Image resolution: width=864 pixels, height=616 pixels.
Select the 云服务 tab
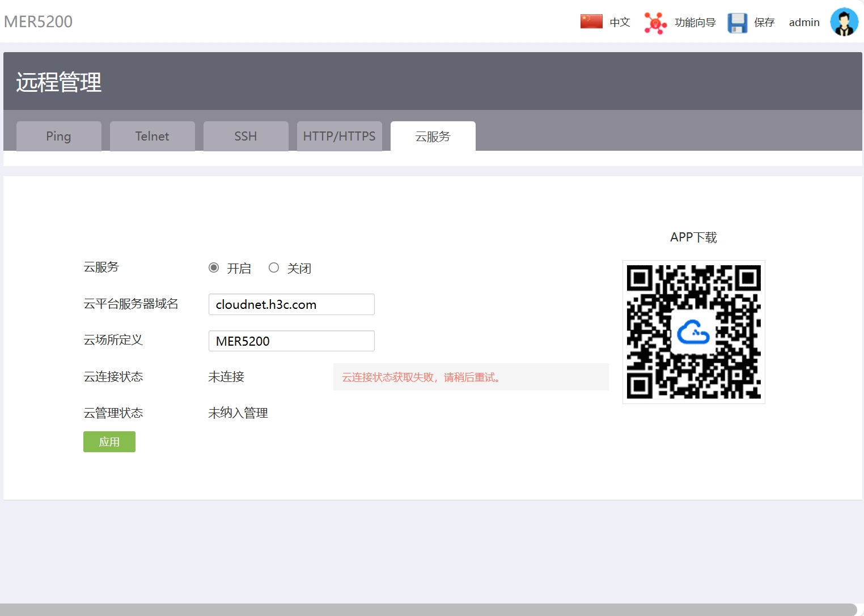click(433, 136)
